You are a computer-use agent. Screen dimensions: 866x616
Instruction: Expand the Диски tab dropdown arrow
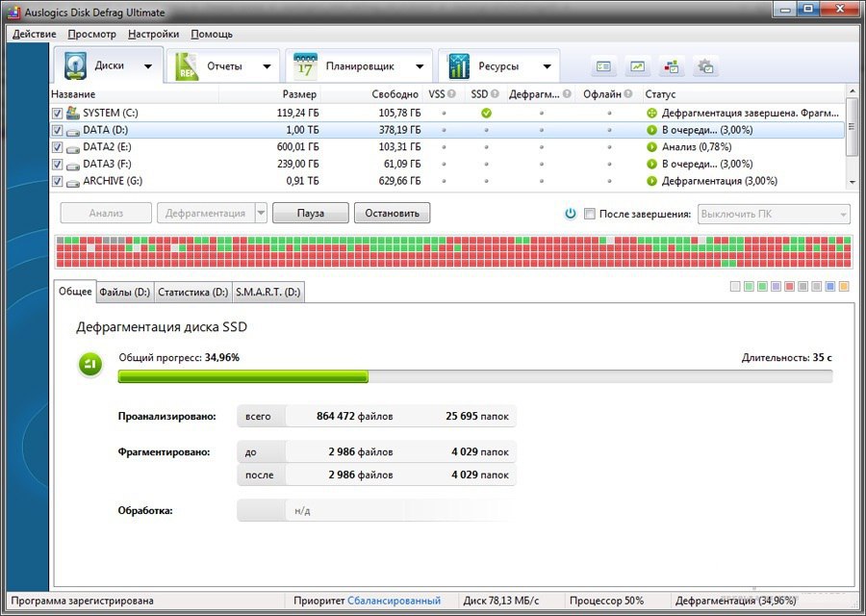(148, 66)
